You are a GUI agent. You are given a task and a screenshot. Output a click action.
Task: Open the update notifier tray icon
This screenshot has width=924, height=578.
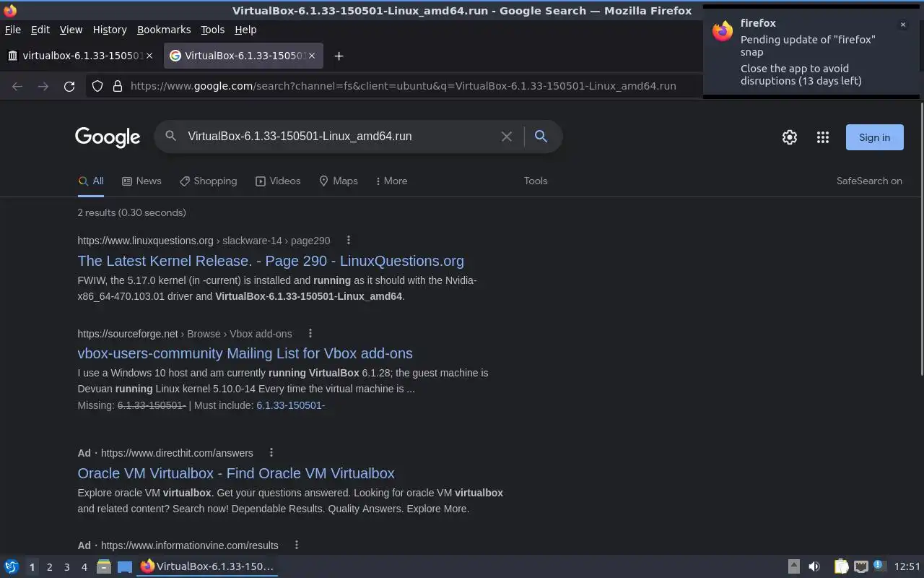coord(879,566)
